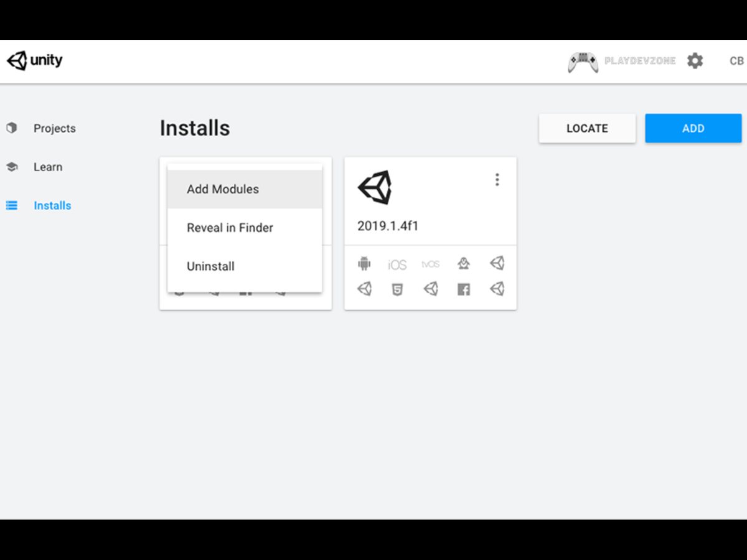Click the Unity icon between HTML5 and Facebook
The width and height of the screenshot is (747, 560).
point(430,289)
